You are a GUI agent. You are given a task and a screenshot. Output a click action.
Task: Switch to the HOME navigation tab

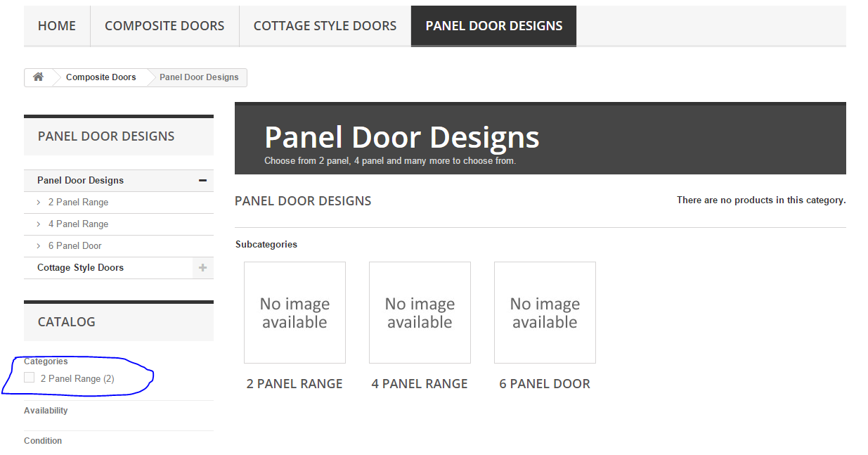(x=56, y=25)
